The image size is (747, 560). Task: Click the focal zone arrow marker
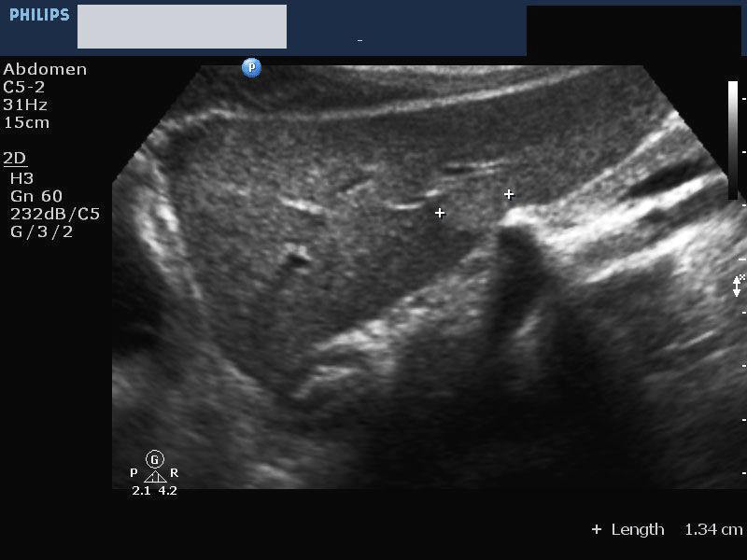(738, 287)
